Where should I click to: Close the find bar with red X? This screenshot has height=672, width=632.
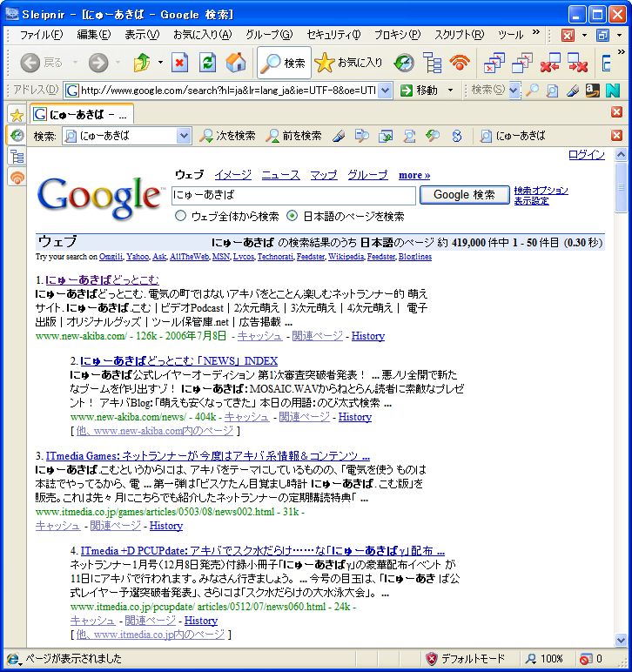[616, 136]
